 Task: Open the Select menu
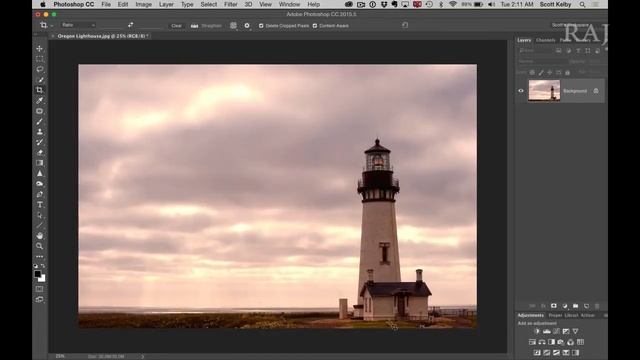tap(209, 4)
